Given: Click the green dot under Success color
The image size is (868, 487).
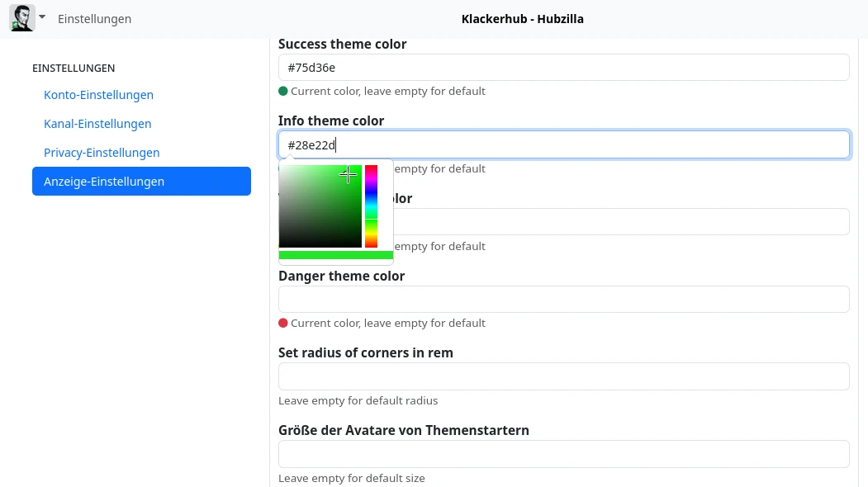Looking at the screenshot, I should 283,92.
